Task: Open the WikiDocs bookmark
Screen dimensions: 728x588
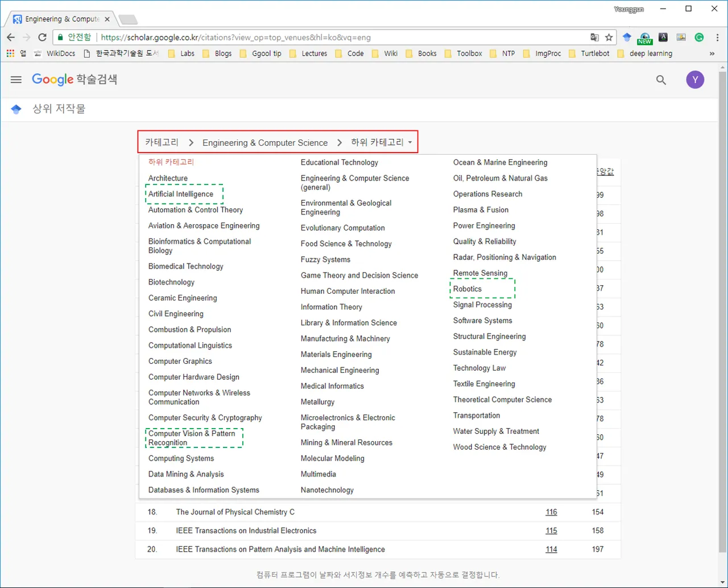Action: (54, 54)
